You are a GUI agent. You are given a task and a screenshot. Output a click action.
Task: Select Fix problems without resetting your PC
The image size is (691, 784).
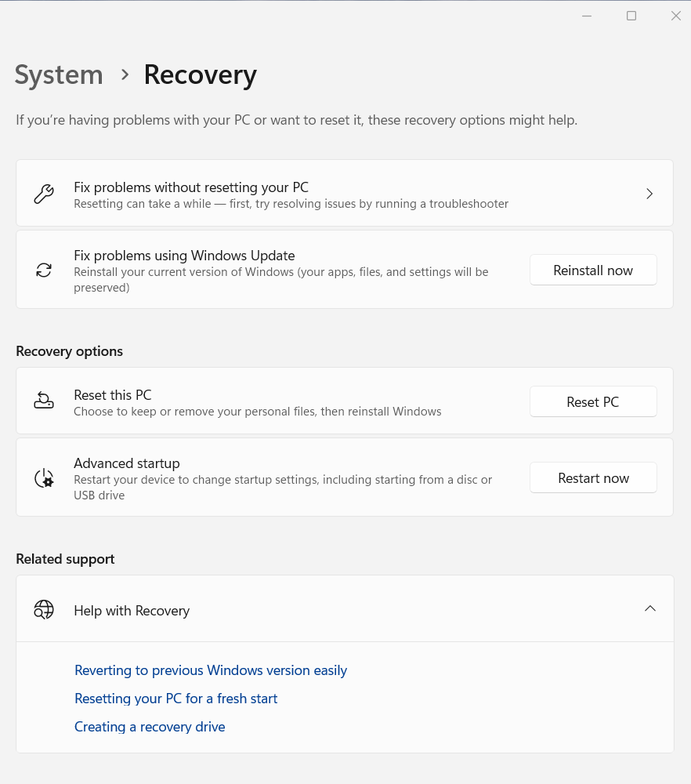(x=345, y=193)
